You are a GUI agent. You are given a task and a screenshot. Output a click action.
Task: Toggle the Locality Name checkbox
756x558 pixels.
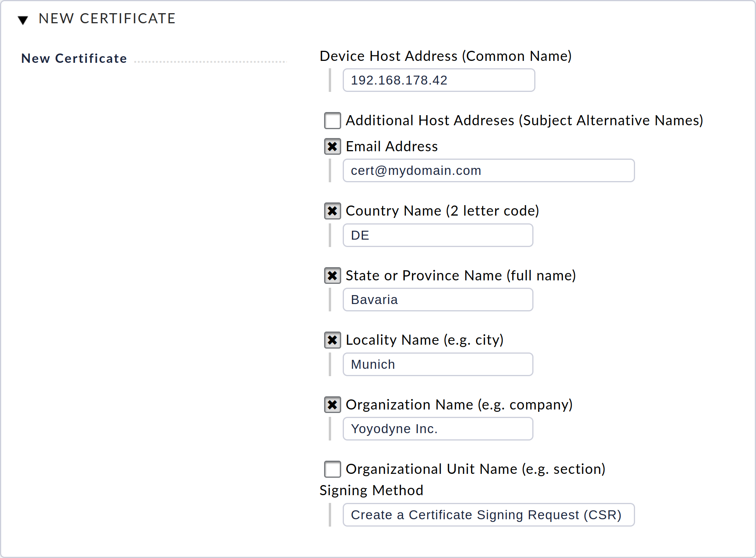point(333,340)
